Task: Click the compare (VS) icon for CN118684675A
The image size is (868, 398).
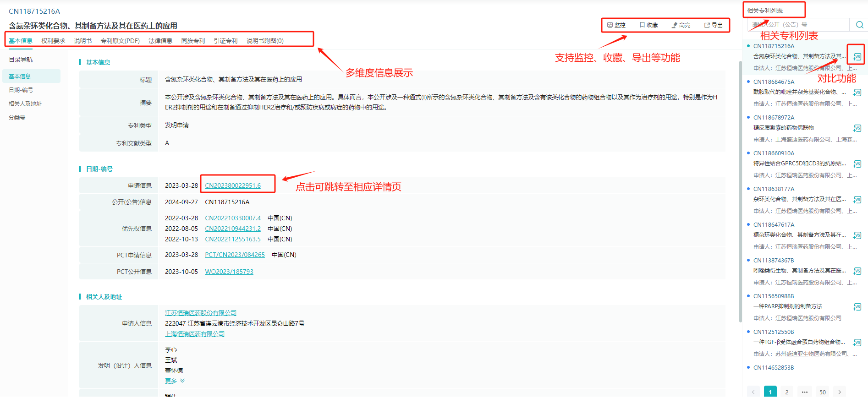Action: click(857, 93)
